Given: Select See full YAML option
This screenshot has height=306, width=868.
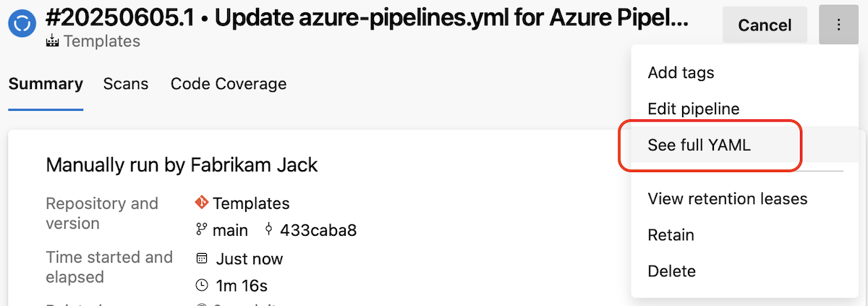Looking at the screenshot, I should [699, 145].
